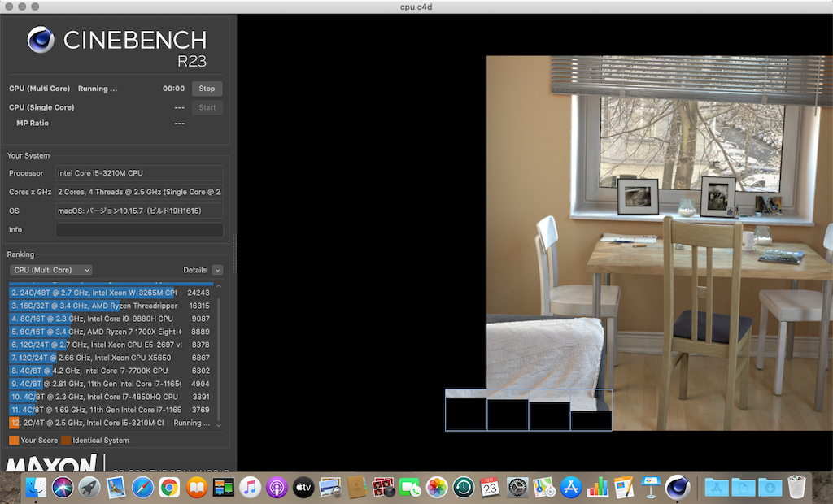
Task: Select the AMD Ryzen Threadripper ranking row
Action: tap(111, 306)
